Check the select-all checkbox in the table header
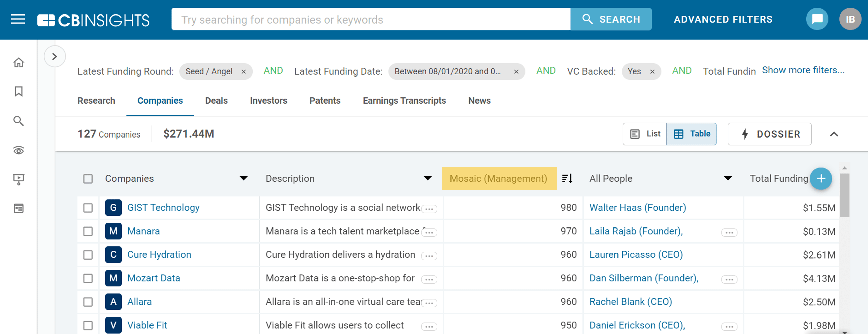The height and width of the screenshot is (334, 868). (x=88, y=179)
